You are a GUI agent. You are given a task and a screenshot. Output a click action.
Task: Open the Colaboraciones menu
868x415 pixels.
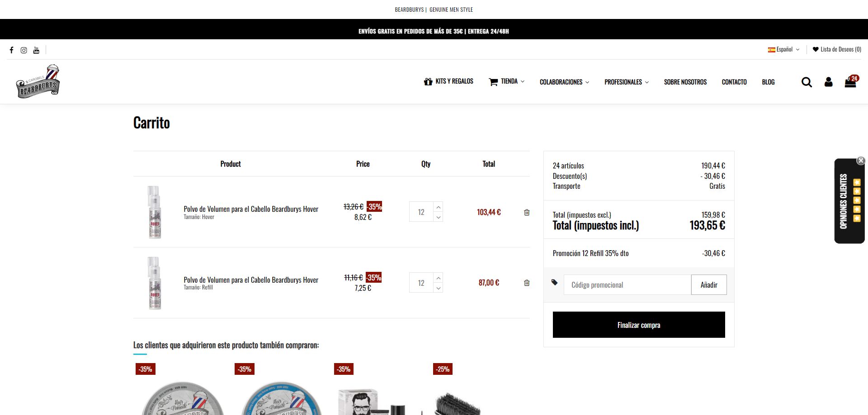(x=564, y=82)
